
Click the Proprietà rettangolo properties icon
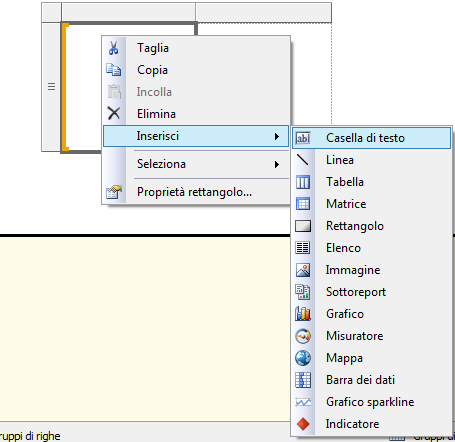[x=114, y=192]
